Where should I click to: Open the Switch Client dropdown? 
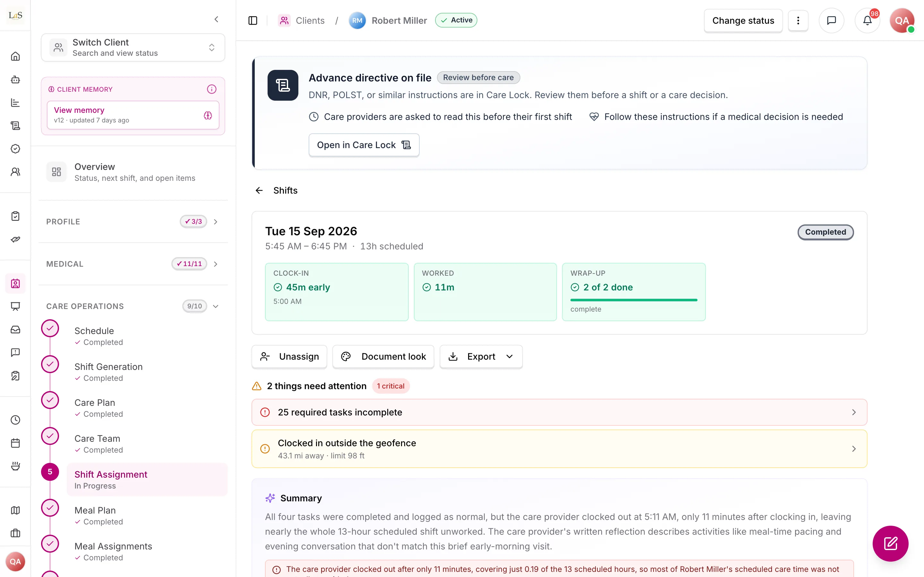(133, 47)
